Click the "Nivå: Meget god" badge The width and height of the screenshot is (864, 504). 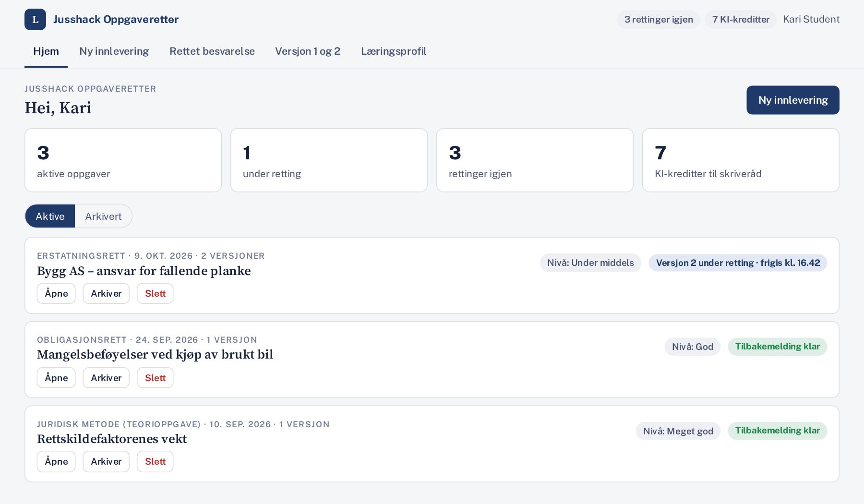(x=678, y=431)
